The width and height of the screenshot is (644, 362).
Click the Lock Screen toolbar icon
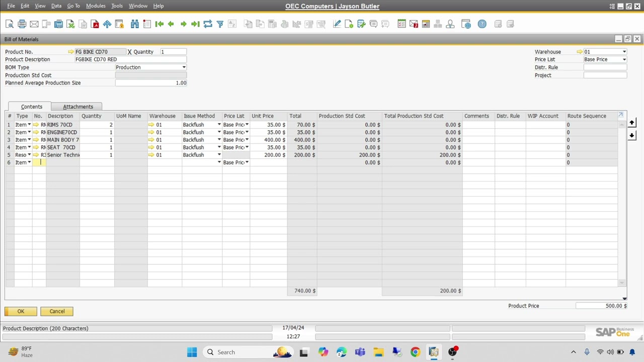point(119,24)
